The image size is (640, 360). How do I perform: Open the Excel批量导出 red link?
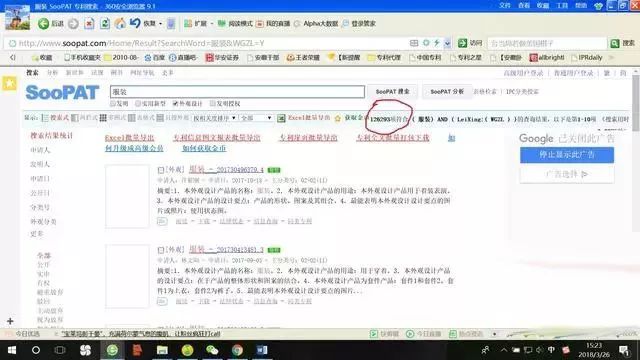(x=129, y=138)
